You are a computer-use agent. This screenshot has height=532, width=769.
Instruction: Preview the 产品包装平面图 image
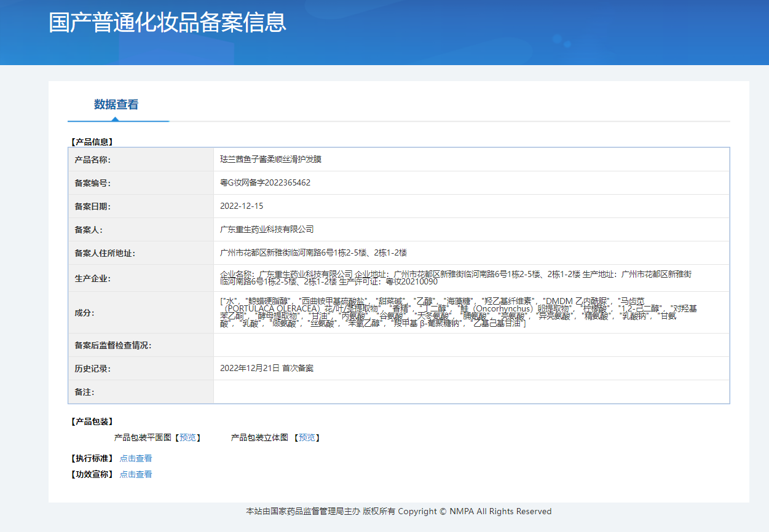pyautogui.click(x=187, y=438)
